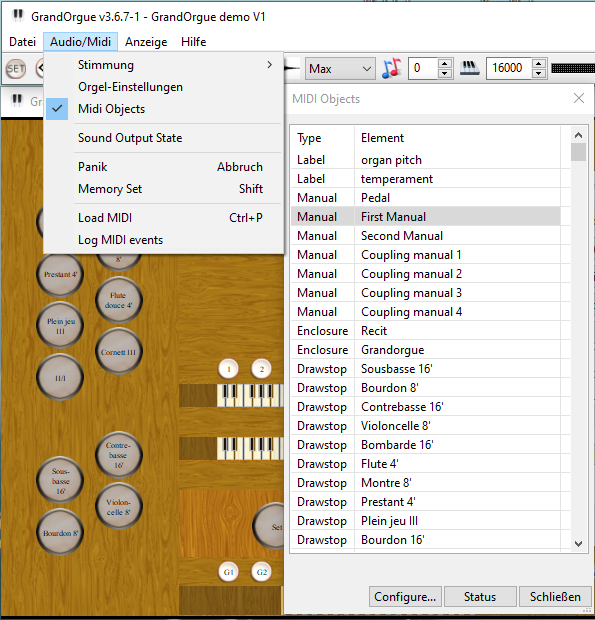Decrease the transpose value with down arrow

tap(445, 73)
